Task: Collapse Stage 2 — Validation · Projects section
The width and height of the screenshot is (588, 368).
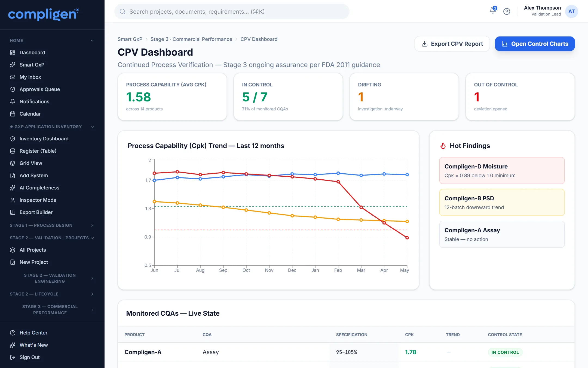Action: pos(92,238)
